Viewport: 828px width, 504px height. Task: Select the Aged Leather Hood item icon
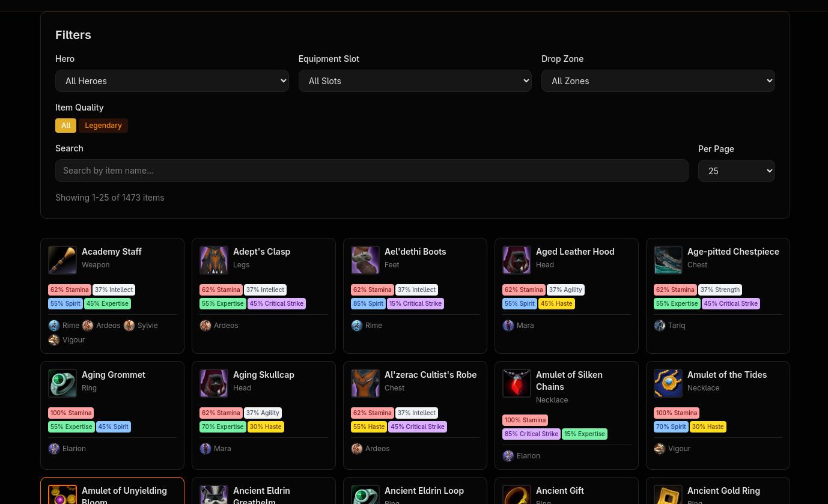517,260
